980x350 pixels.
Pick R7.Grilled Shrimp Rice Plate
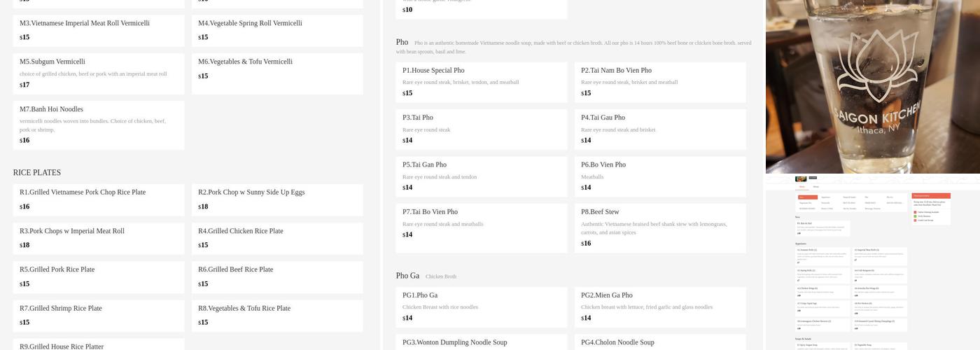pos(99,315)
